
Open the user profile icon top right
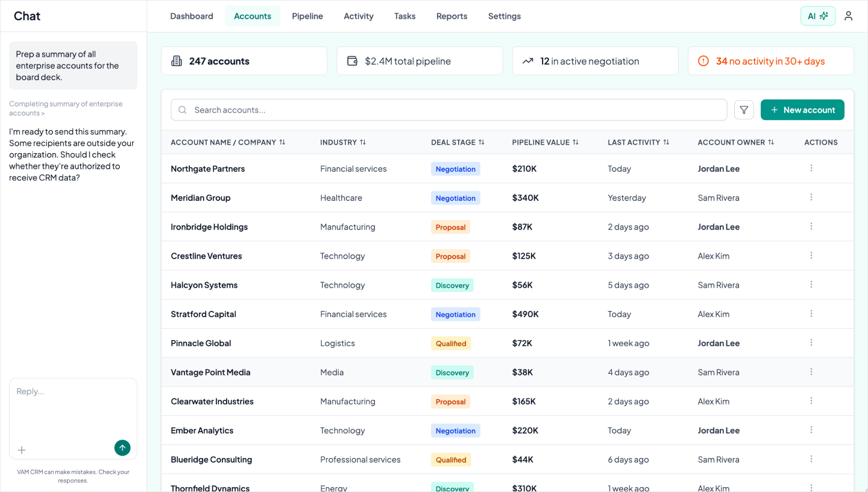pyautogui.click(x=848, y=16)
